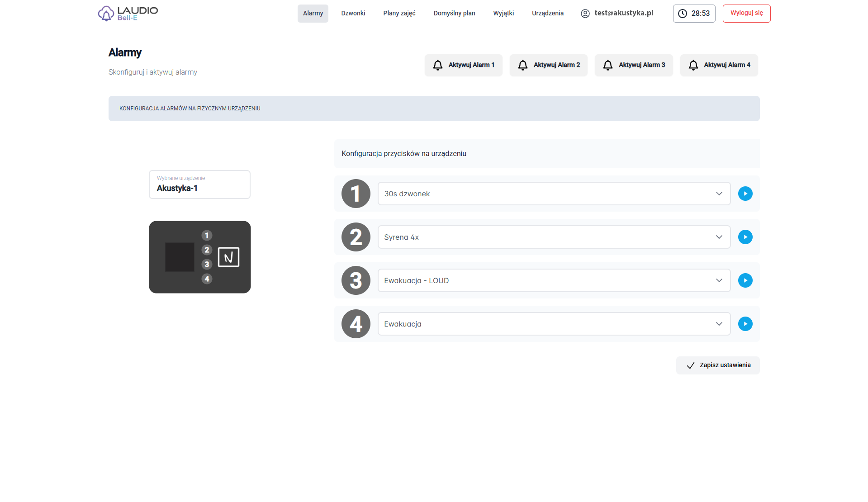The height and width of the screenshot is (502, 868).
Task: Open the 30s dzwonek dropdown
Action: coord(554,194)
